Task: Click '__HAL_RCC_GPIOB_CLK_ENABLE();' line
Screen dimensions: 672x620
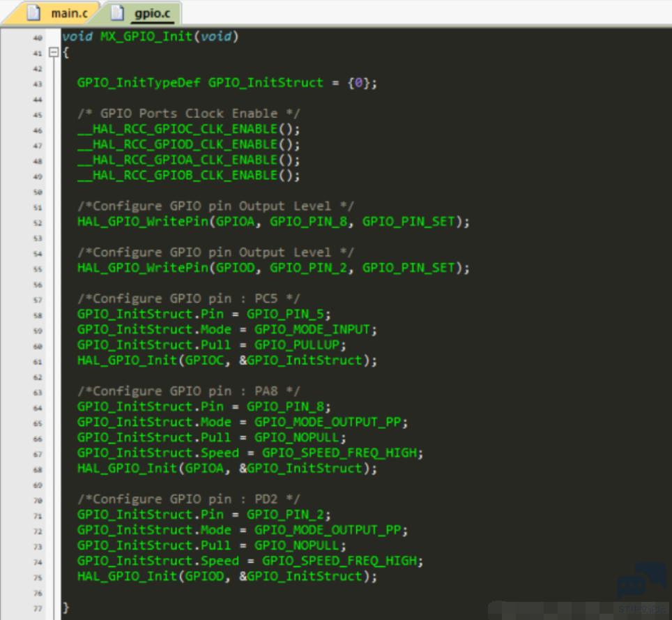Action: click(189, 175)
